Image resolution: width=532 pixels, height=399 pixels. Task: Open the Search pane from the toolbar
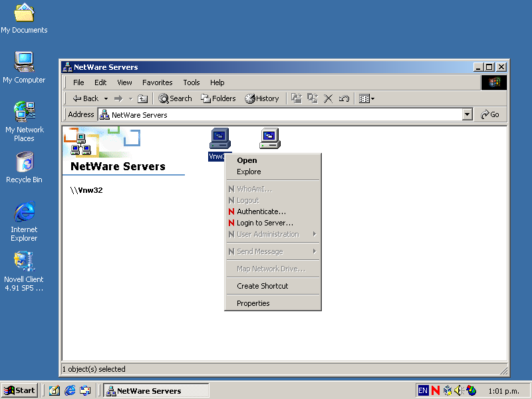(x=175, y=98)
